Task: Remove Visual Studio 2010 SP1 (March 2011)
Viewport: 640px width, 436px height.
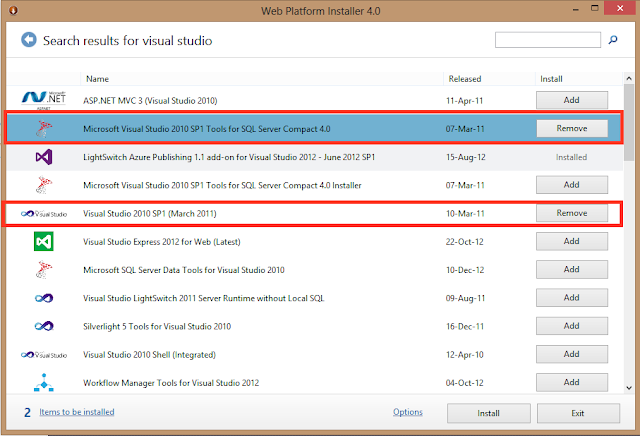Action: (x=572, y=213)
